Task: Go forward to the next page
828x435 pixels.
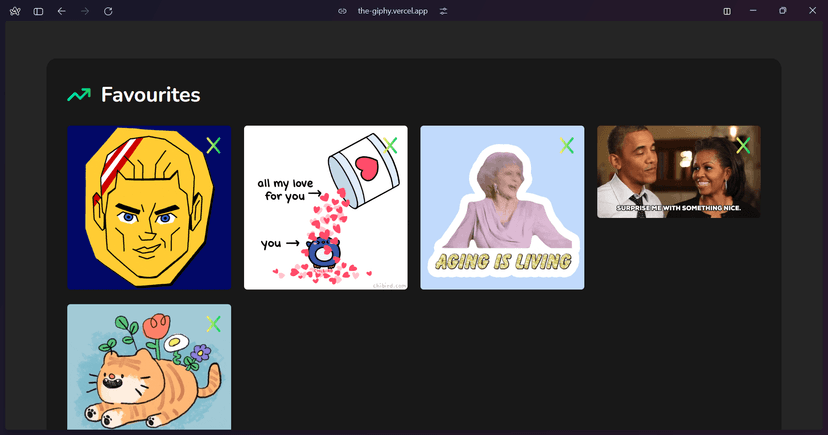Action: tap(85, 11)
